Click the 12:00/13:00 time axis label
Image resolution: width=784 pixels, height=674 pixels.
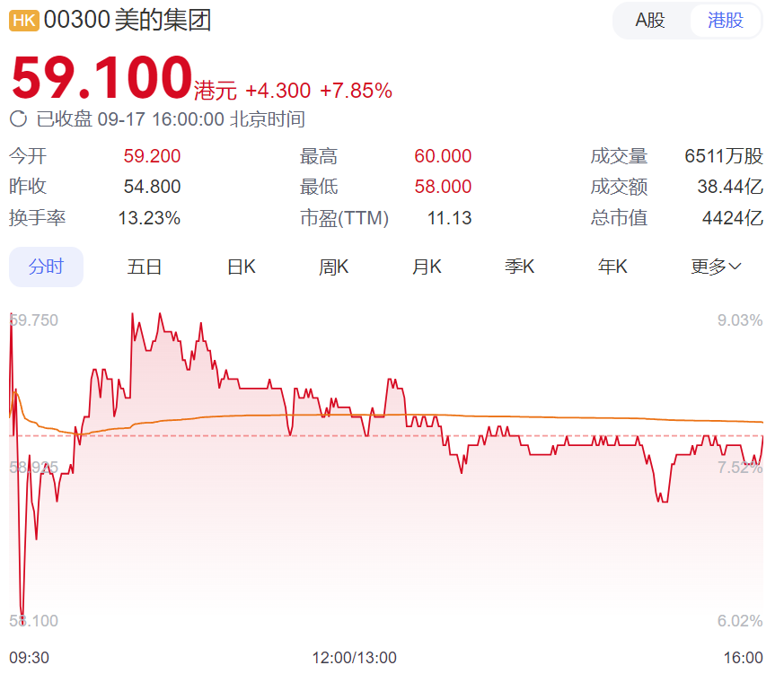(355, 658)
